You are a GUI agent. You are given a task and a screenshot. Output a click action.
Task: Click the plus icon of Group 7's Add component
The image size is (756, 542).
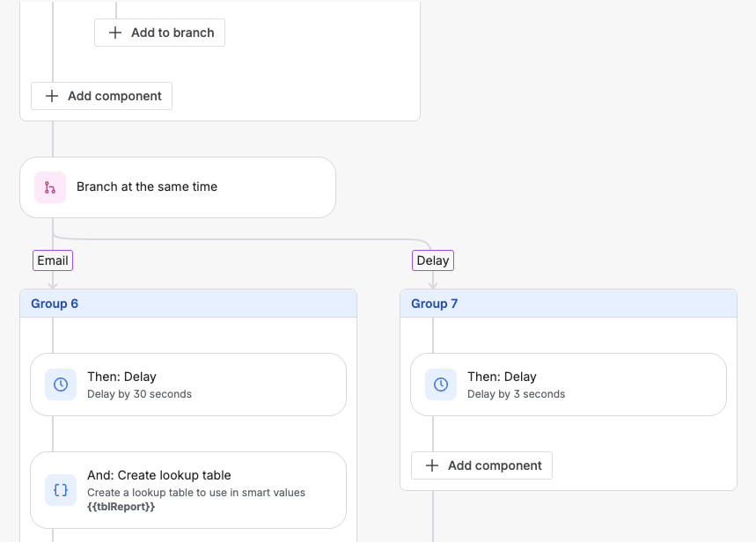pyautogui.click(x=432, y=465)
